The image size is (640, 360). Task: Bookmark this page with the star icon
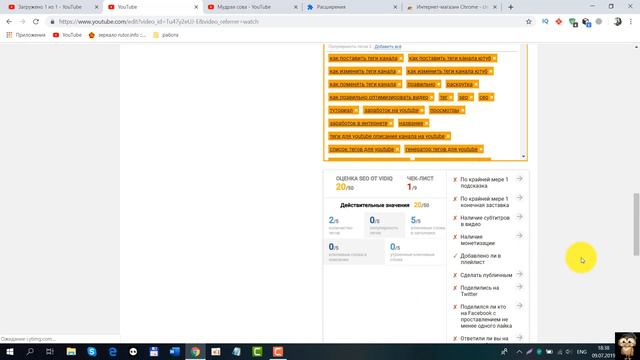point(529,22)
